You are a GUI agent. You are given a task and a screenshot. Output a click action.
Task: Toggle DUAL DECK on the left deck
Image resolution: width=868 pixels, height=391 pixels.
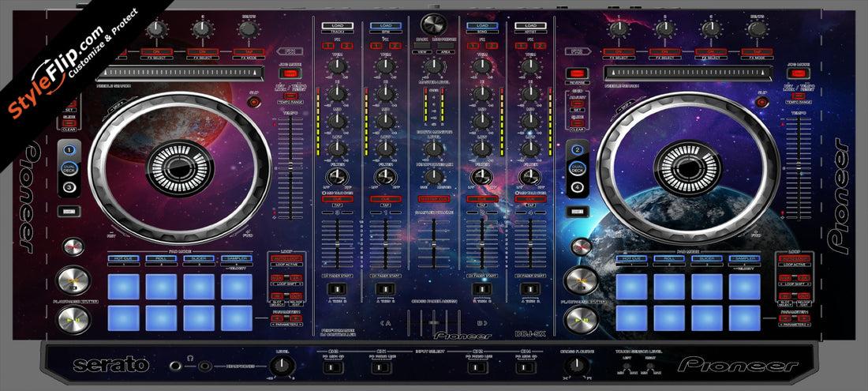[x=69, y=168]
